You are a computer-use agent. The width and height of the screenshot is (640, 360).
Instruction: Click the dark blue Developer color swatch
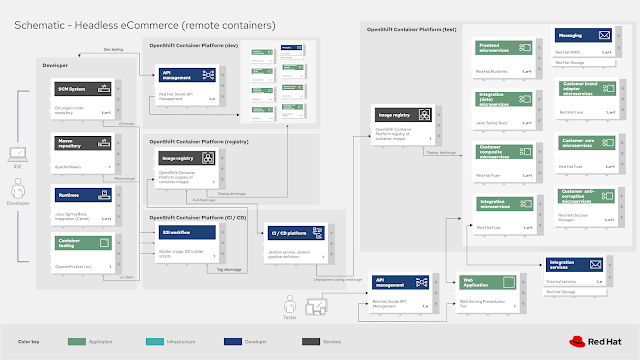(233, 342)
